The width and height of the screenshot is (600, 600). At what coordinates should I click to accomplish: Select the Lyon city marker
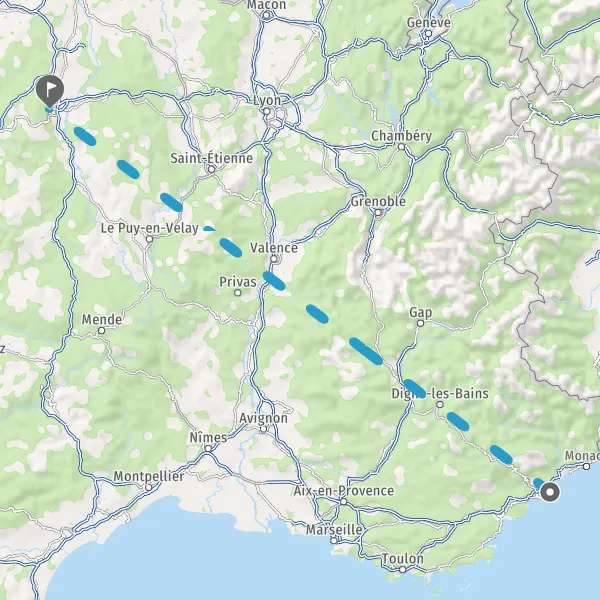(x=267, y=112)
